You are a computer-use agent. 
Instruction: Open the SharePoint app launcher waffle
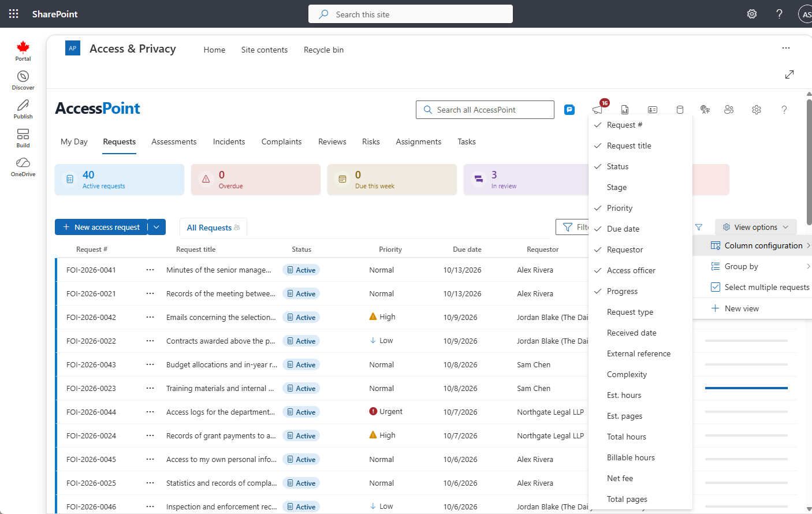click(x=14, y=14)
